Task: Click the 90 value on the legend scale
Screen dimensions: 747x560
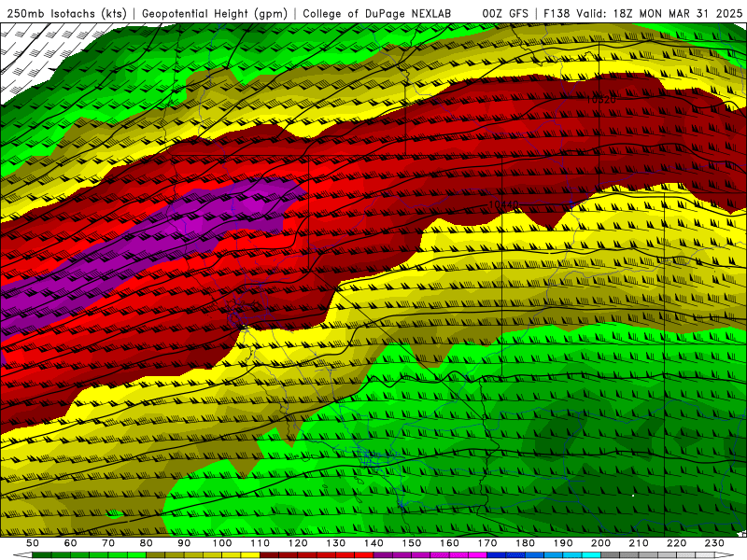Action: click(184, 543)
